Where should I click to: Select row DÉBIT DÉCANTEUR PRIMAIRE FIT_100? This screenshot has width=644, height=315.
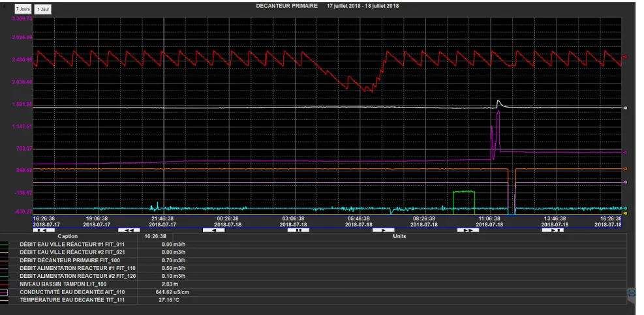click(x=313, y=260)
